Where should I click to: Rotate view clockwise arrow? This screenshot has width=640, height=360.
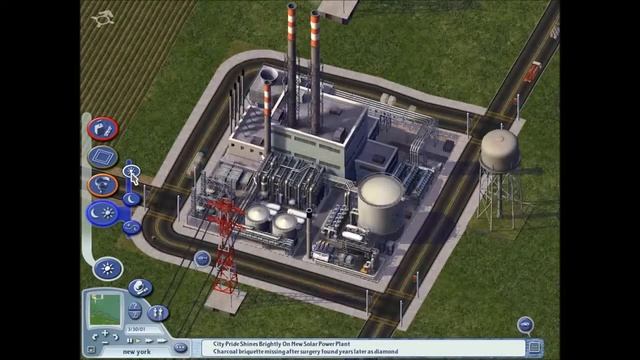tap(116, 337)
